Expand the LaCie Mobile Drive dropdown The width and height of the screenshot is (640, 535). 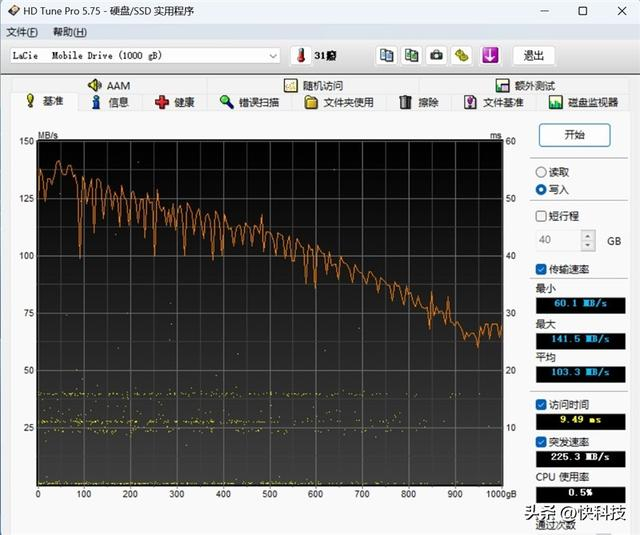pyautogui.click(x=273, y=56)
